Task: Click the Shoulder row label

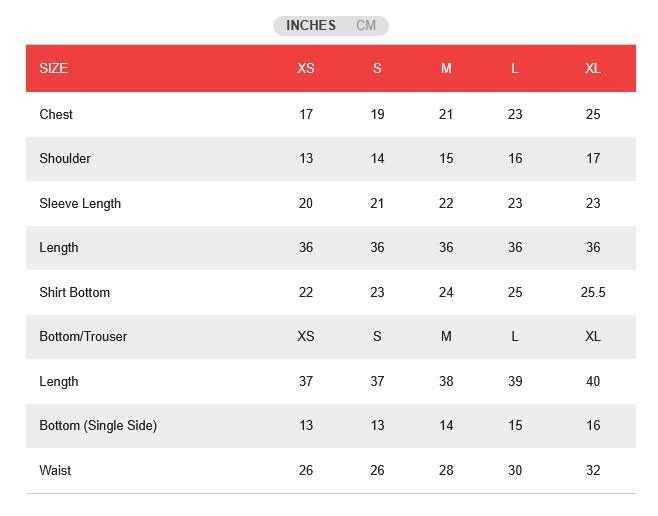Action: [65, 159]
